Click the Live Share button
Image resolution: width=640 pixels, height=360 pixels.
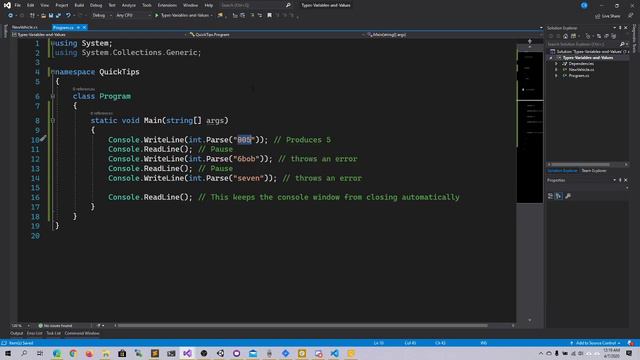tap(608, 16)
